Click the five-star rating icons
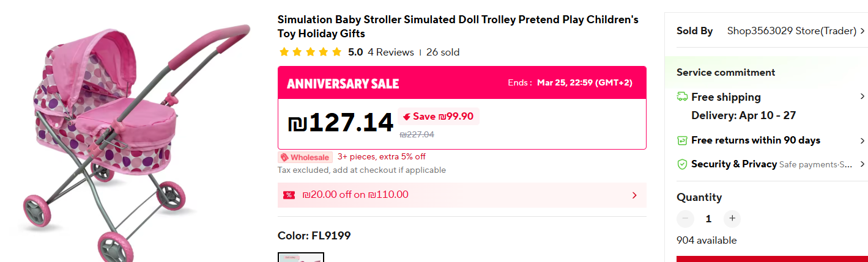 (x=310, y=52)
